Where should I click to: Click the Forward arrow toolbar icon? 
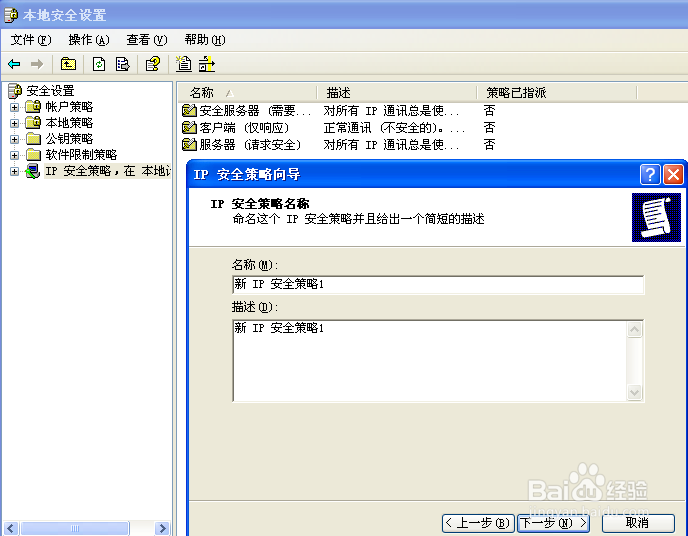[x=37, y=64]
